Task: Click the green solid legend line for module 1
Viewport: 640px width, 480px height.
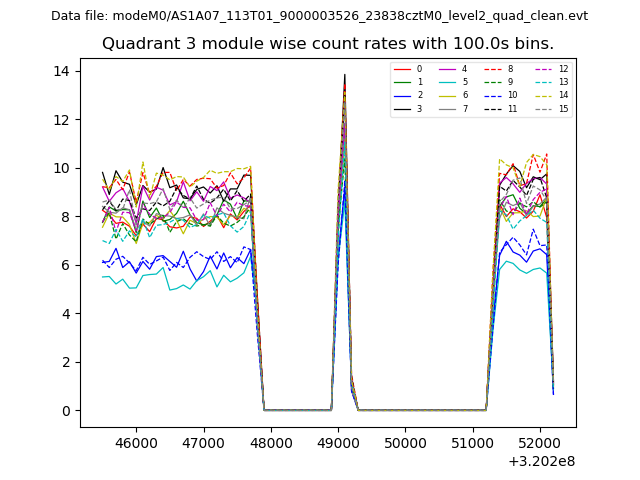Action: click(402, 82)
